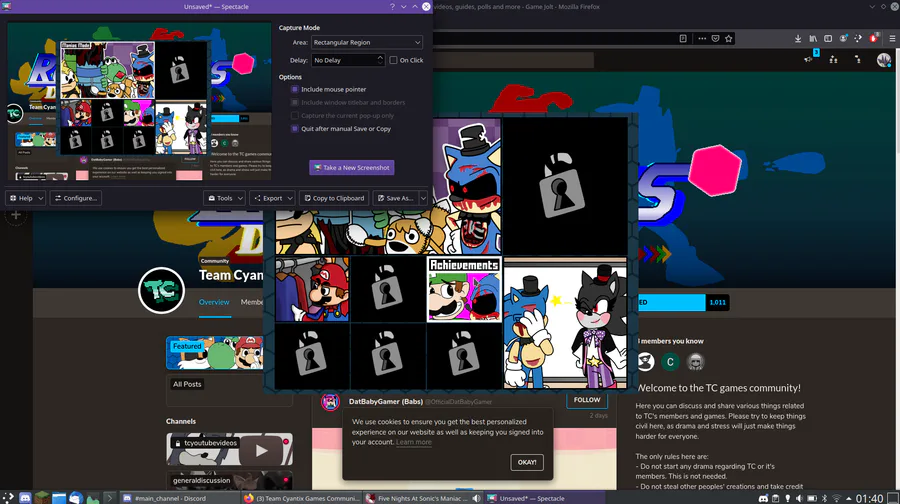Open the volume tray icon
The image size is (900, 504).
click(799, 498)
